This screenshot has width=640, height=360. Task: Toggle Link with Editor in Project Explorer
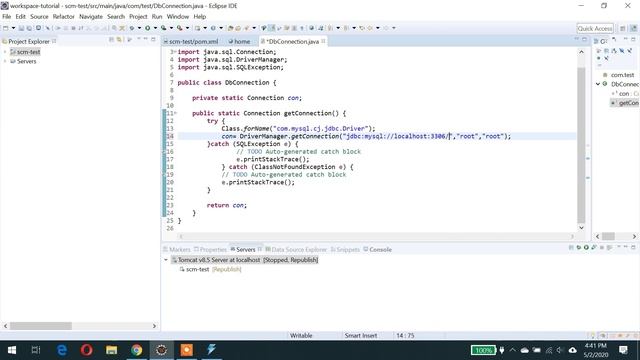coord(119,40)
